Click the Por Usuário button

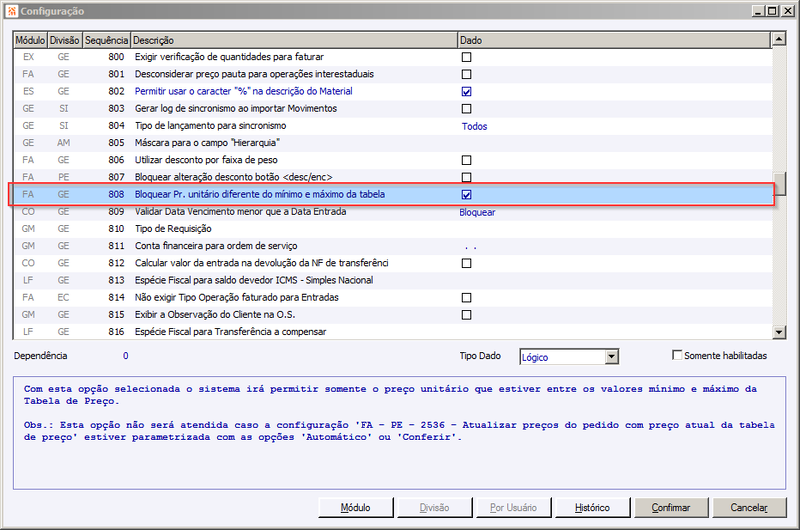click(x=513, y=508)
